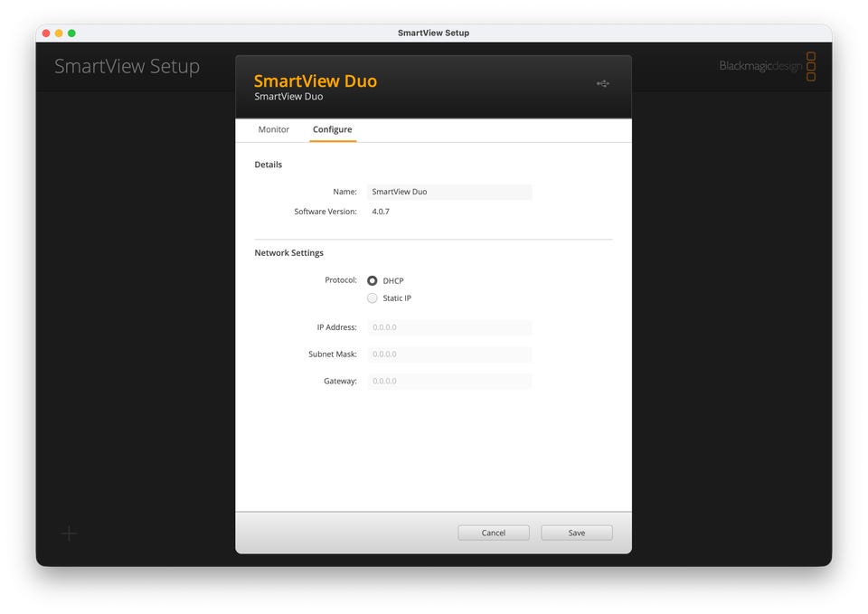Minimize the SmartView Setup window

pyautogui.click(x=59, y=33)
